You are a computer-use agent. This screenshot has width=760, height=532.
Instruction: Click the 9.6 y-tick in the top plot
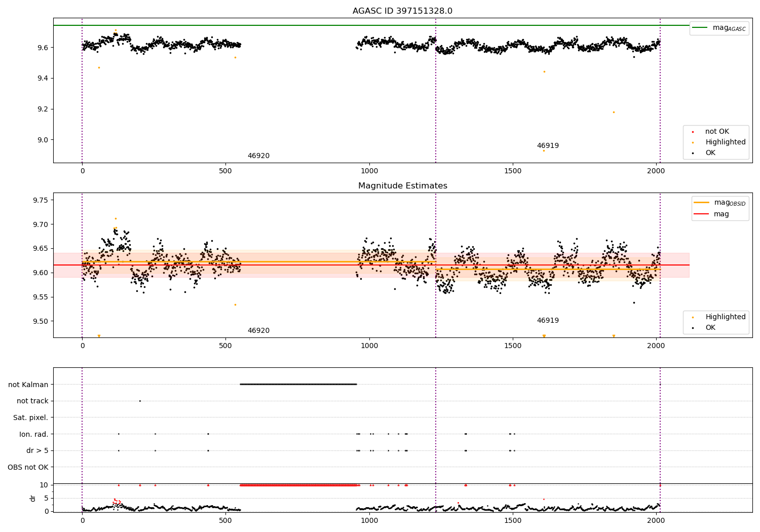(43, 48)
